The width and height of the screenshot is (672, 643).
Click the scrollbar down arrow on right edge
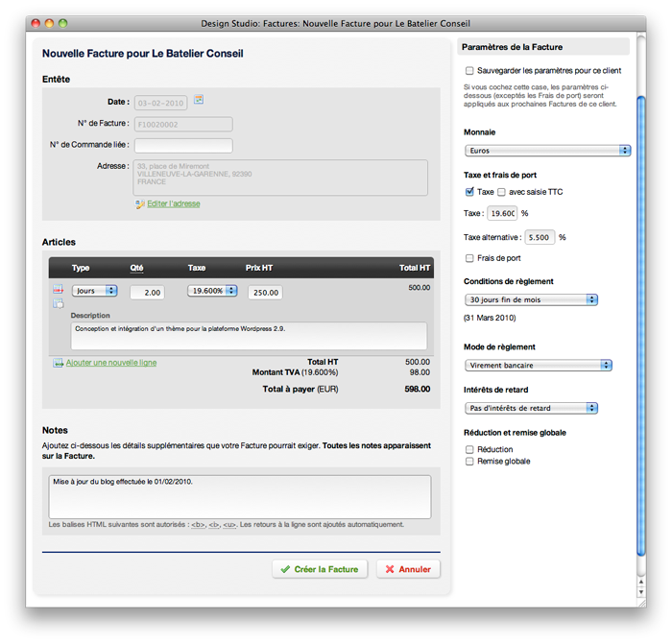pos(641,591)
